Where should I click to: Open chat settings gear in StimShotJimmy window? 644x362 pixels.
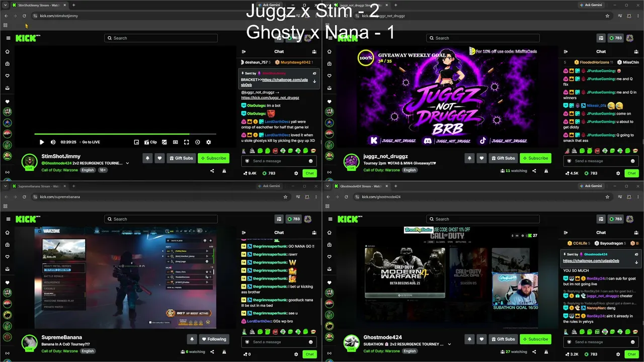[296, 173]
